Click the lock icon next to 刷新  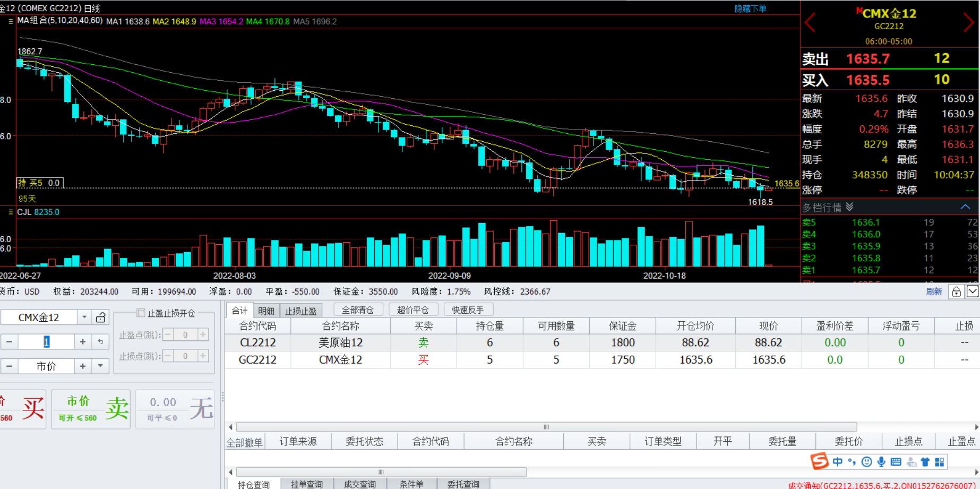(956, 291)
